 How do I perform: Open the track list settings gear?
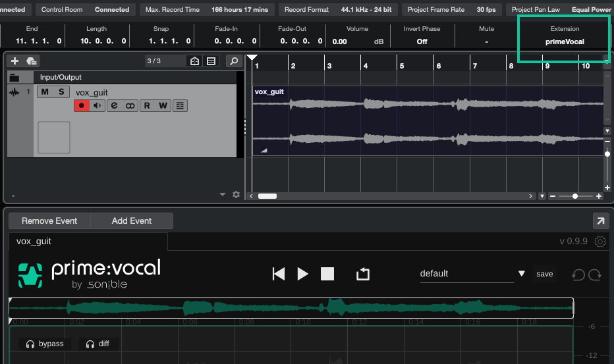[236, 195]
